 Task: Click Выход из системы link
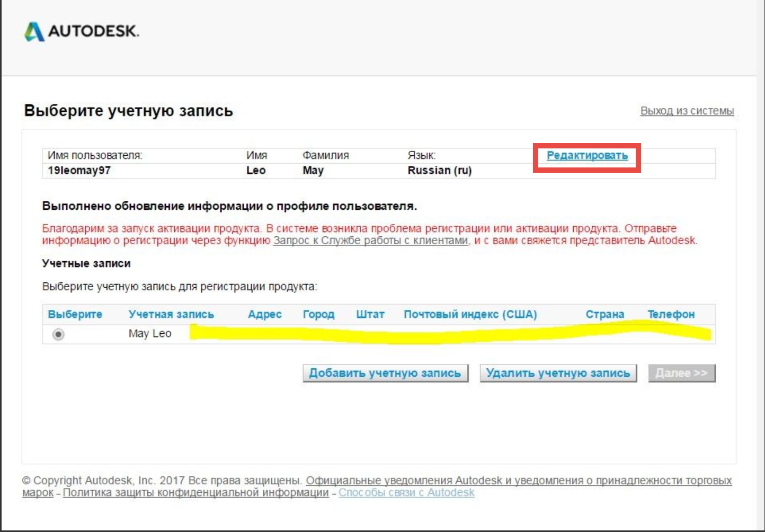click(687, 111)
